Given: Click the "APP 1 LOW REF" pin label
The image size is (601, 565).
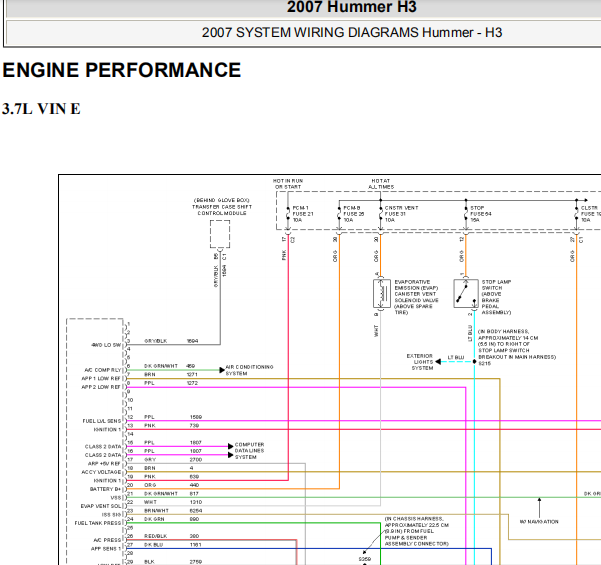Looking at the screenshot, I should point(101,378).
